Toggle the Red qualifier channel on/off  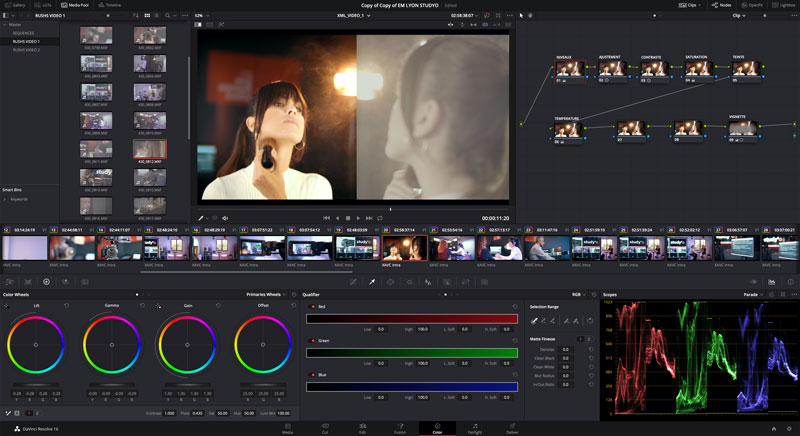[x=312, y=306]
